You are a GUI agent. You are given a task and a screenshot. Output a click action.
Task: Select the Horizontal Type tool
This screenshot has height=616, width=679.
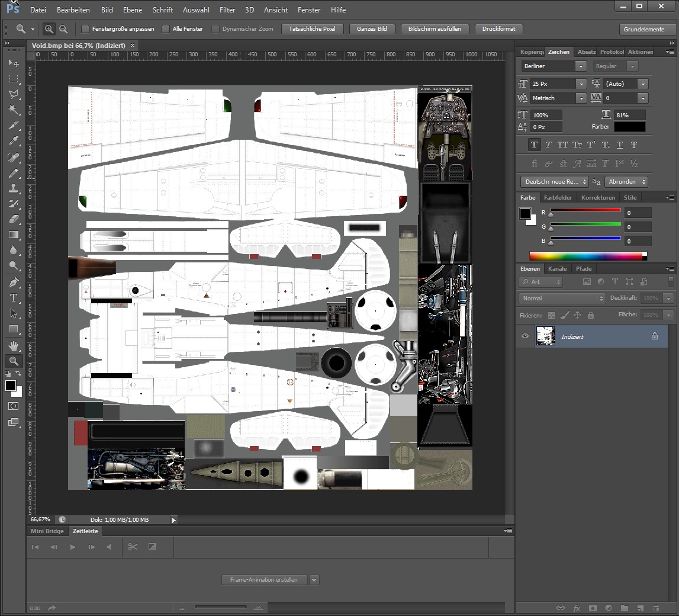pos(14,297)
